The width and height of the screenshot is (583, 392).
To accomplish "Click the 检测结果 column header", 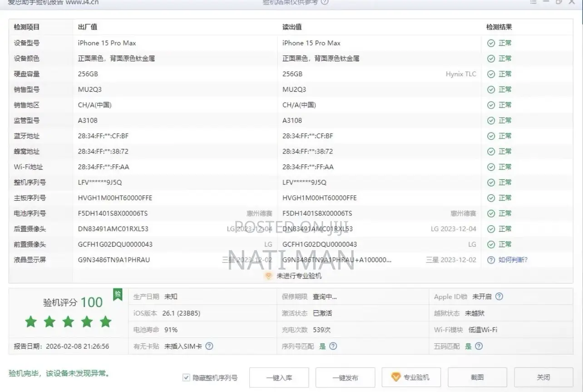I will click(x=499, y=27).
